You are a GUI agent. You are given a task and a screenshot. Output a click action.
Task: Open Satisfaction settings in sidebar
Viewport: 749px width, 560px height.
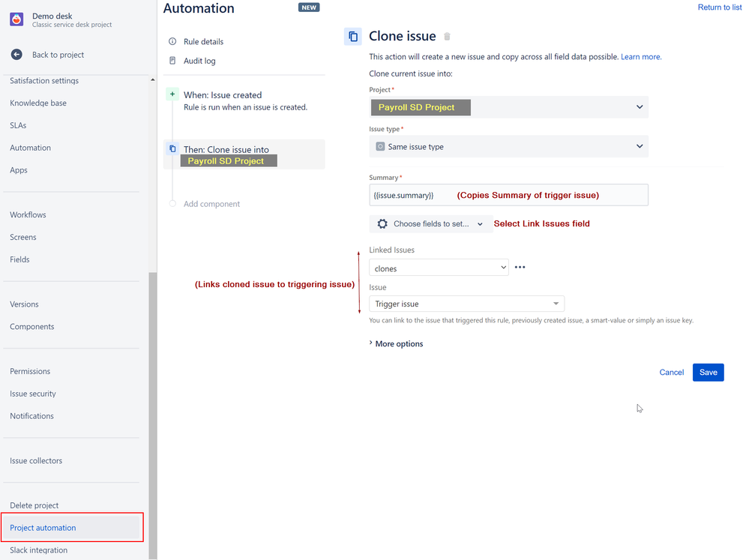(x=44, y=81)
